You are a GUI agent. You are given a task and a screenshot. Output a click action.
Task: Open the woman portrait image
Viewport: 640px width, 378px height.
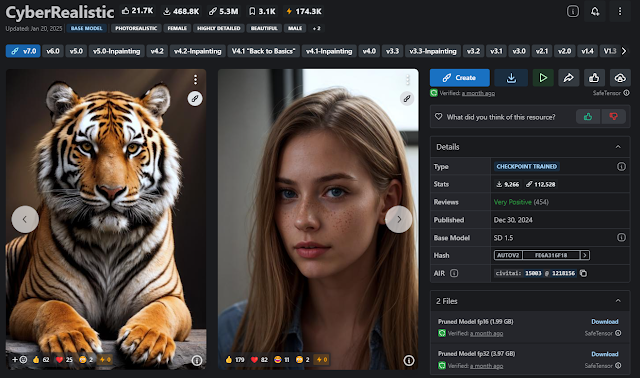click(x=318, y=219)
